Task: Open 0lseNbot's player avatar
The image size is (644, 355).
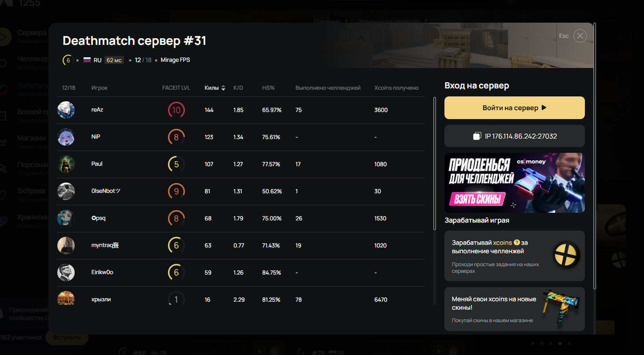Action: (x=66, y=191)
